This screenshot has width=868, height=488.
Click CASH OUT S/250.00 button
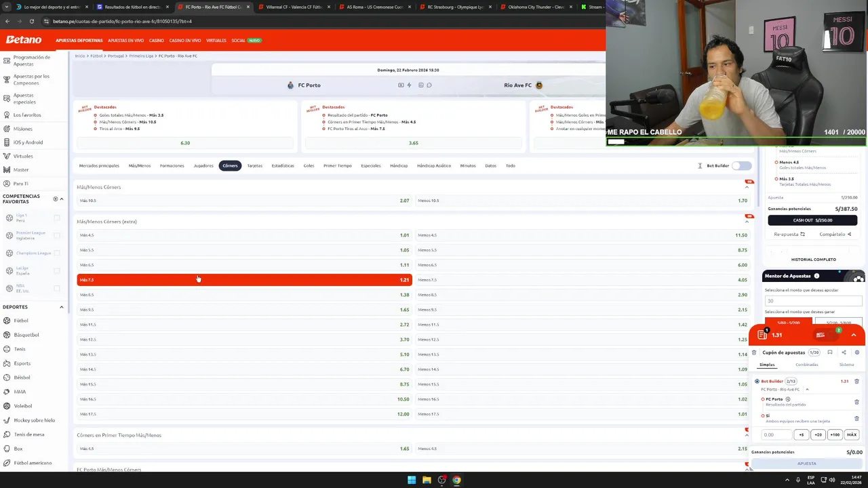tap(812, 220)
